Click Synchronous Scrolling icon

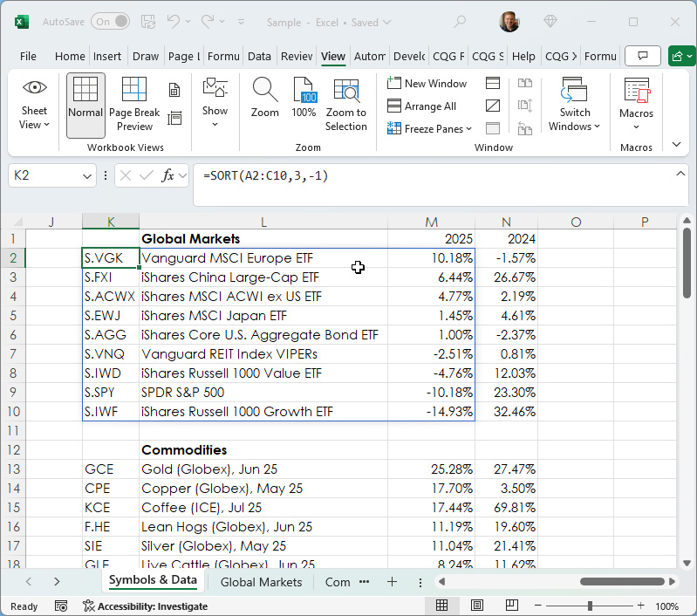(x=525, y=106)
